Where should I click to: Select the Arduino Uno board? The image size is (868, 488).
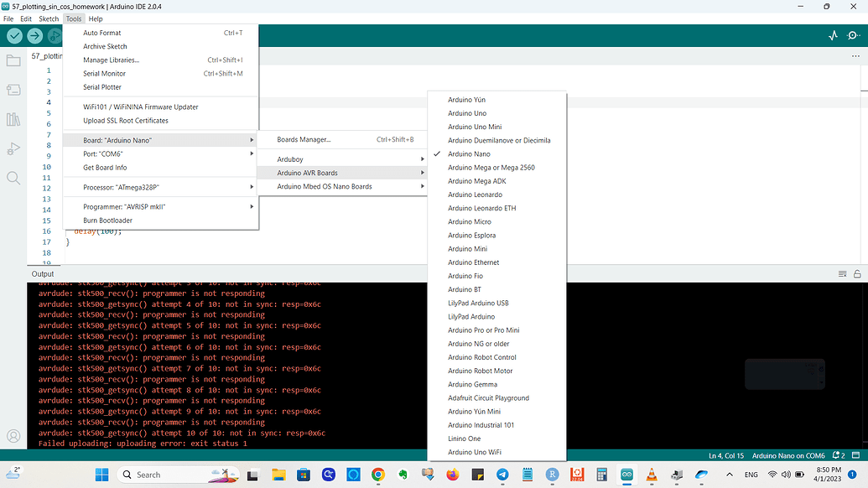[x=467, y=112]
